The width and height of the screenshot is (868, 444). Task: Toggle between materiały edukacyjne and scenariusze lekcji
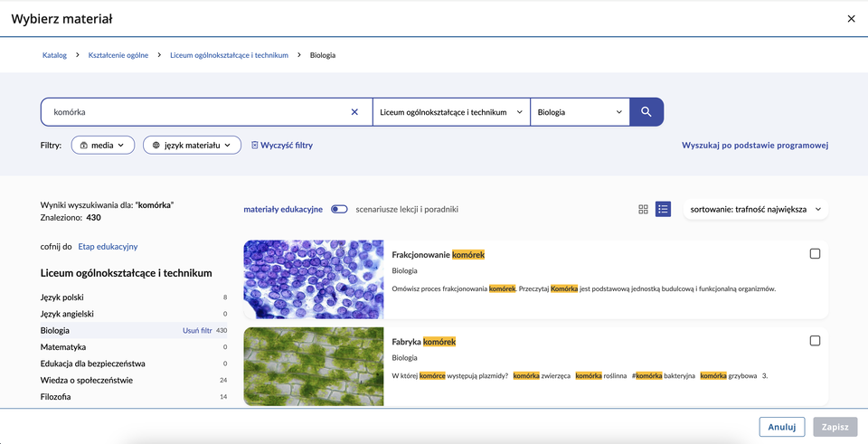[x=339, y=209]
